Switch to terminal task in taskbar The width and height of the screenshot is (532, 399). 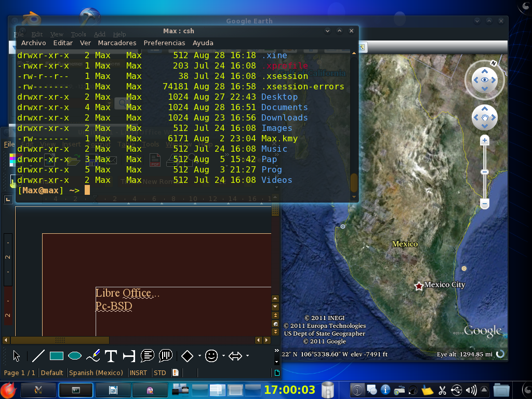point(76,390)
